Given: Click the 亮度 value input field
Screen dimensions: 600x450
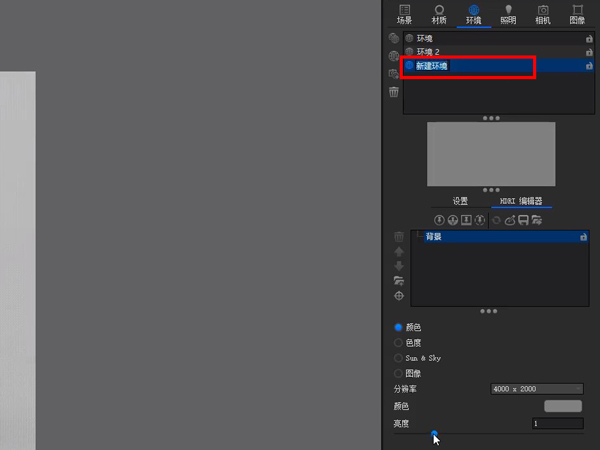Looking at the screenshot, I should [x=557, y=424].
